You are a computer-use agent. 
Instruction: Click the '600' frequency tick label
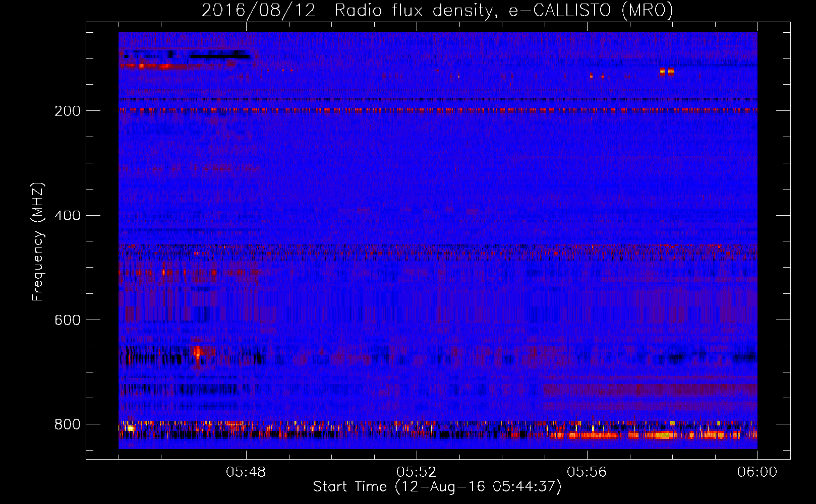(68, 321)
